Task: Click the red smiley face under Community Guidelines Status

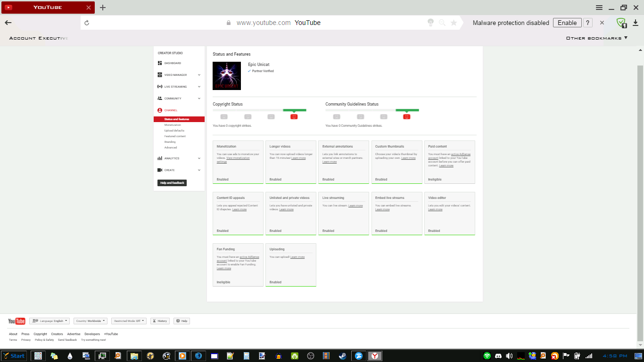Action: 407,117
